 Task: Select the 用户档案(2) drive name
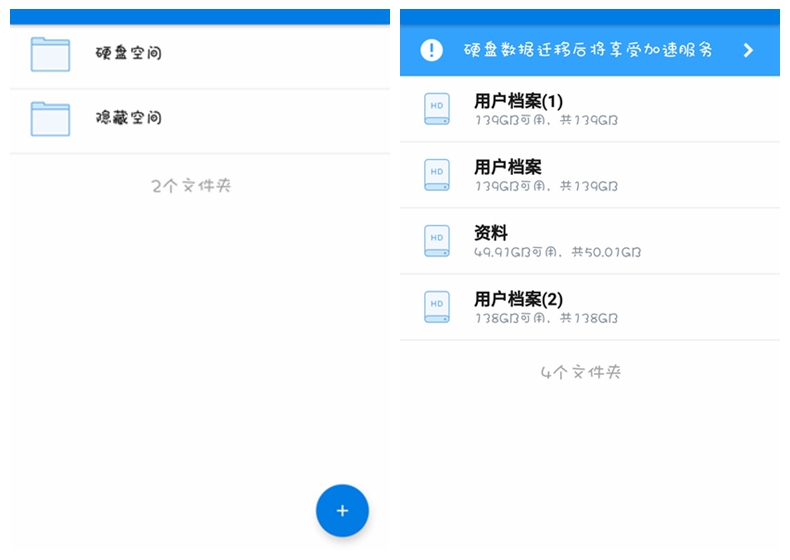(x=518, y=299)
